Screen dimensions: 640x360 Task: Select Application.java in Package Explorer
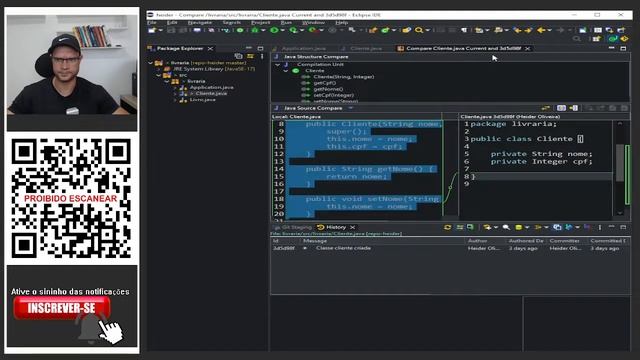click(x=211, y=87)
